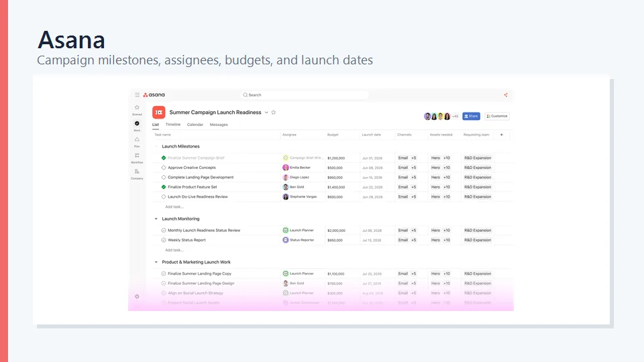The height and width of the screenshot is (362, 644).
Task: Expand +10 assets in Weekly Status Report row
Action: pyautogui.click(x=447, y=240)
